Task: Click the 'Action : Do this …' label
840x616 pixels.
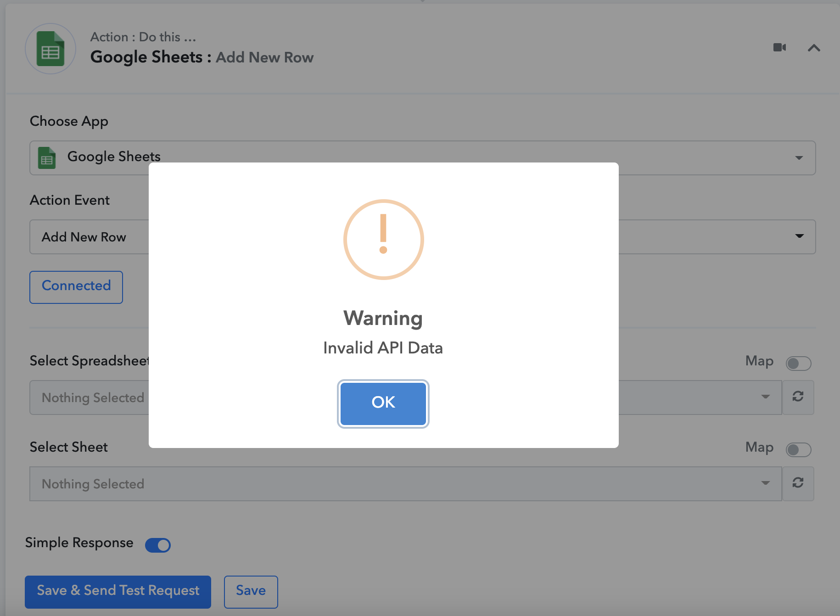Action: [143, 37]
